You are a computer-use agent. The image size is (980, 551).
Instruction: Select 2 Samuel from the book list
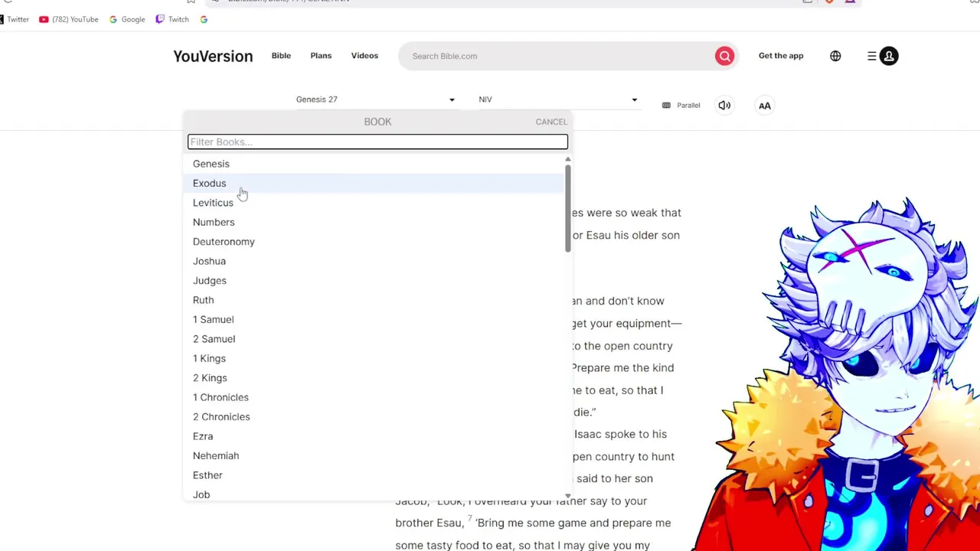coord(374,339)
